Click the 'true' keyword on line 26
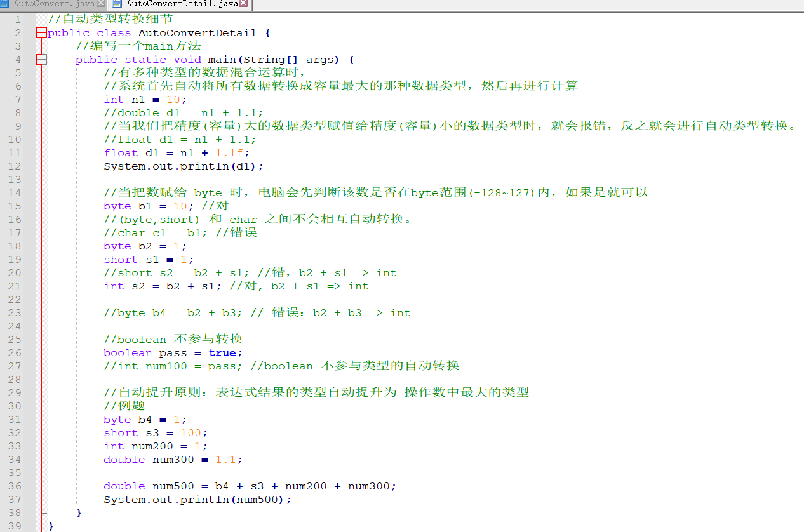The image size is (804, 532). tap(222, 353)
